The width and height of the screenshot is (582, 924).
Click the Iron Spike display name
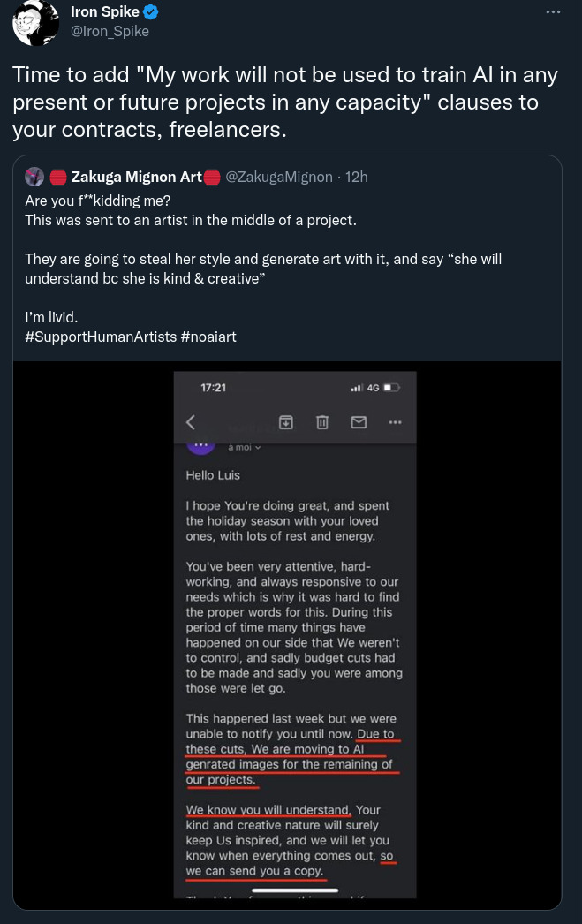click(104, 12)
